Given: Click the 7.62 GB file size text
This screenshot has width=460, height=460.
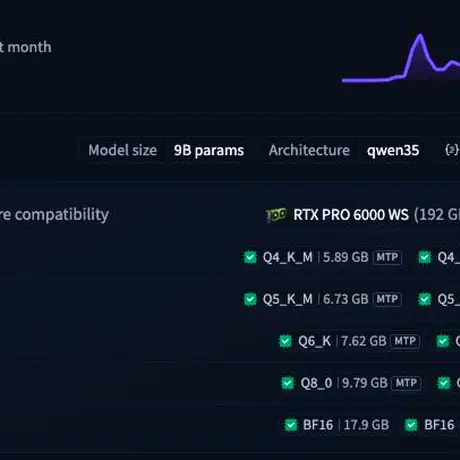Looking at the screenshot, I should [x=364, y=341].
